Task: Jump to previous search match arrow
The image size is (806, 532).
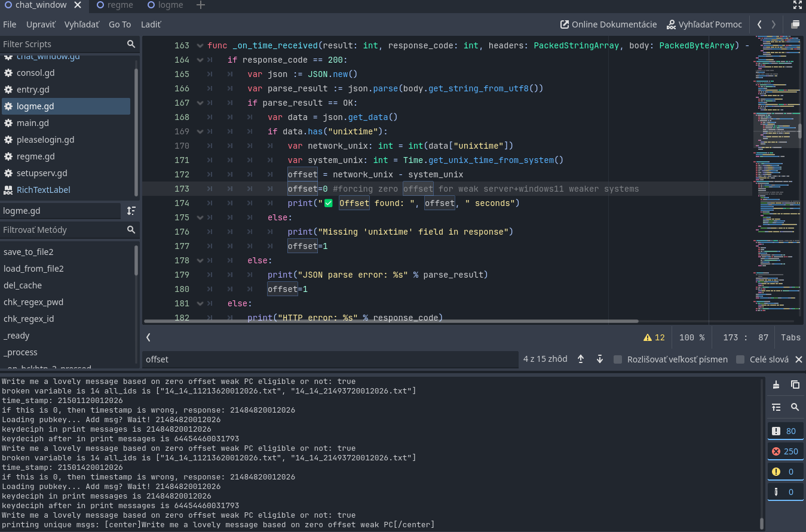Action: 581,359
